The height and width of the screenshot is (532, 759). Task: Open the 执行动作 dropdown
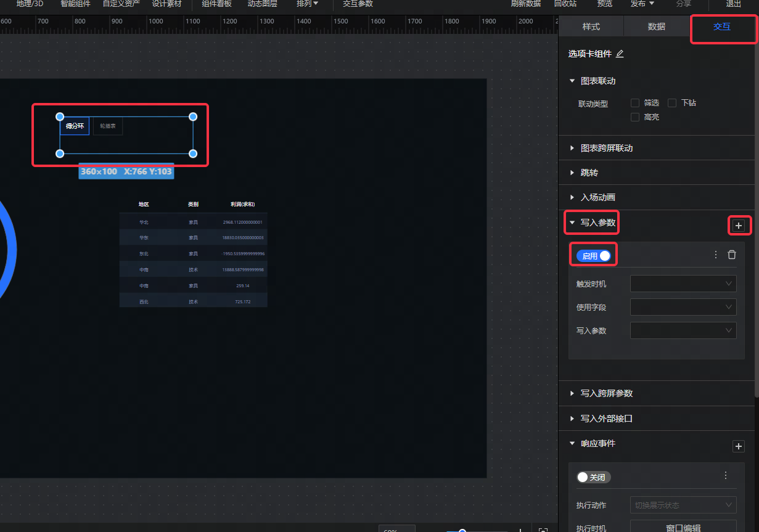683,505
